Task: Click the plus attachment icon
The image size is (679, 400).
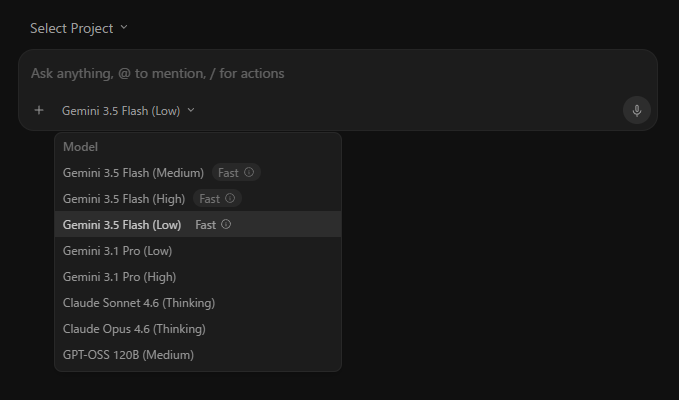Action: click(39, 110)
